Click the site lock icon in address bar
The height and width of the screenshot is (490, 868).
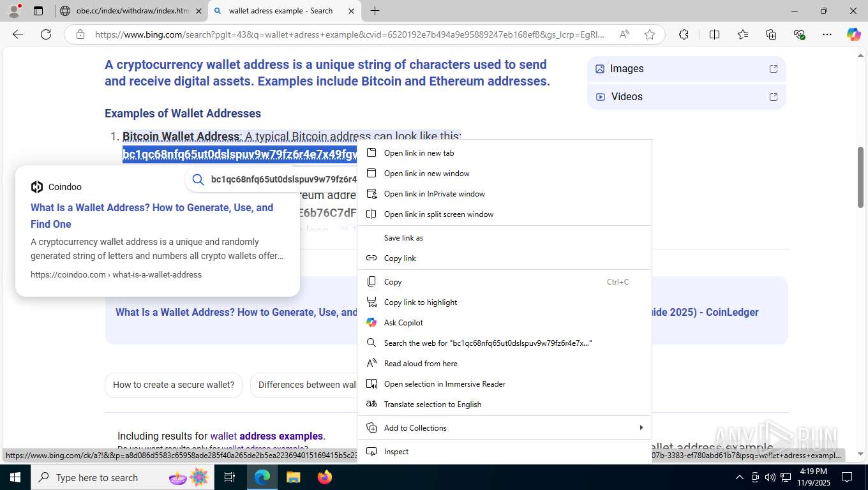click(x=80, y=34)
